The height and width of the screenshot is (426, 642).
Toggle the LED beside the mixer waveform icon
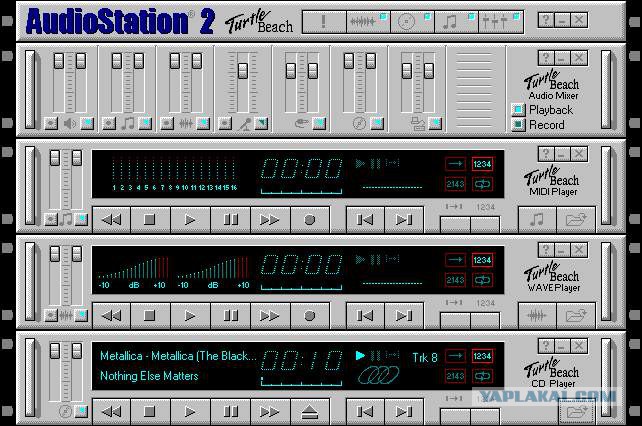coord(203,123)
